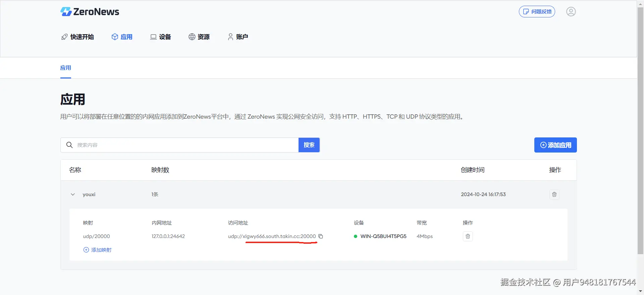Click the 创建时间 column header

point(473,170)
